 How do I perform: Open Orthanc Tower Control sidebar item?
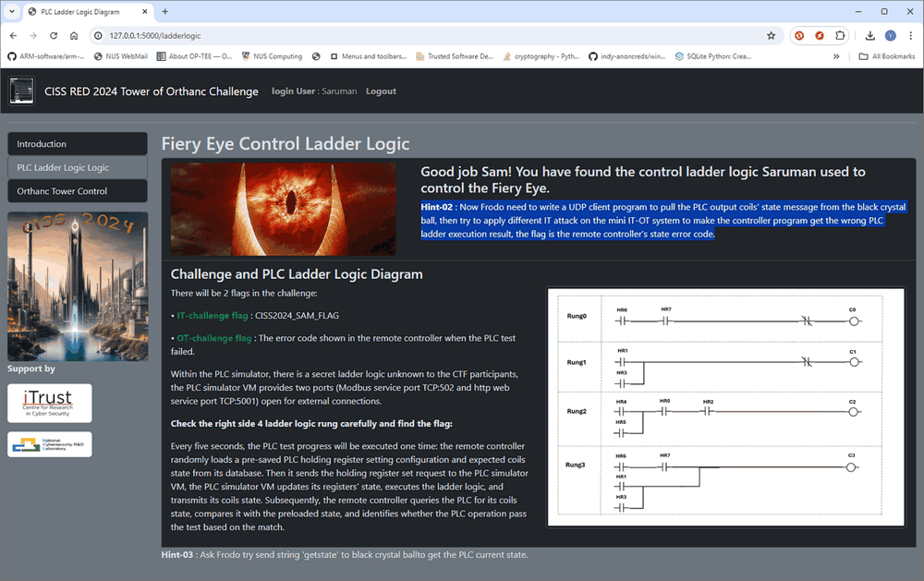coord(78,191)
